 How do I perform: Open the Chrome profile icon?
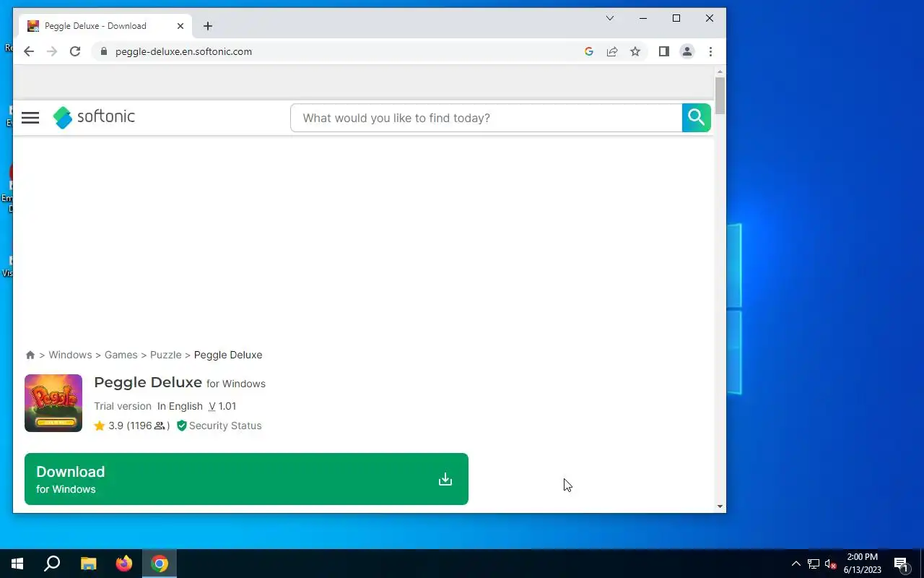click(x=687, y=51)
